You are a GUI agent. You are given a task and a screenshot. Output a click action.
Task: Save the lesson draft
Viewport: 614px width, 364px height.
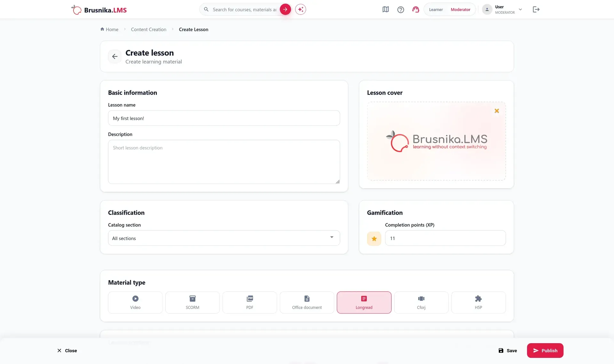[x=508, y=351]
